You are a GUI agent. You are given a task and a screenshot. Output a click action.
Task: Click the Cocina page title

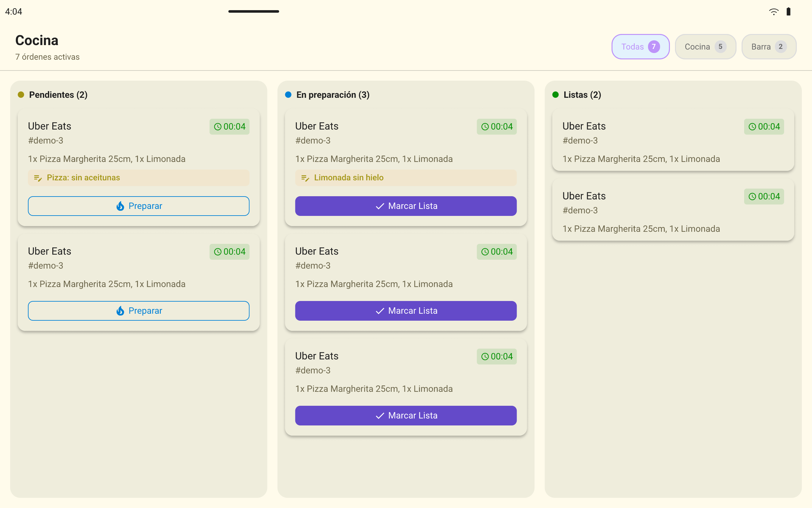tap(37, 40)
